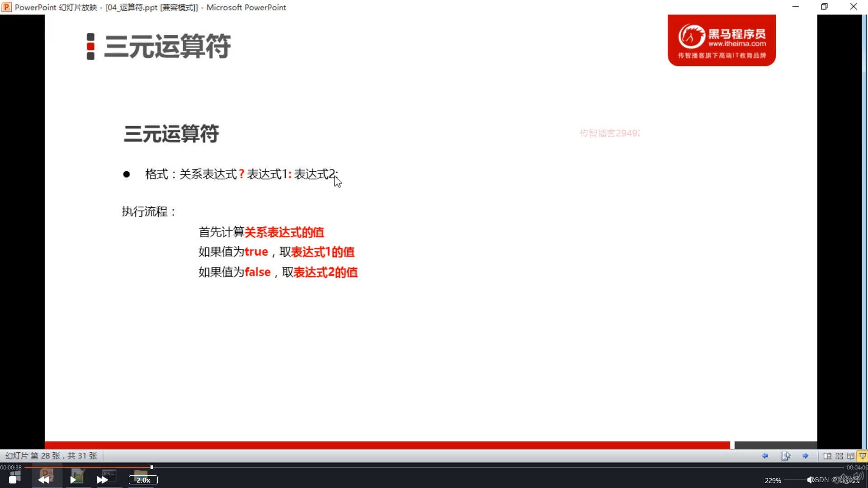Stop the video playback
This screenshot has width=868, height=488.
[x=13, y=480]
